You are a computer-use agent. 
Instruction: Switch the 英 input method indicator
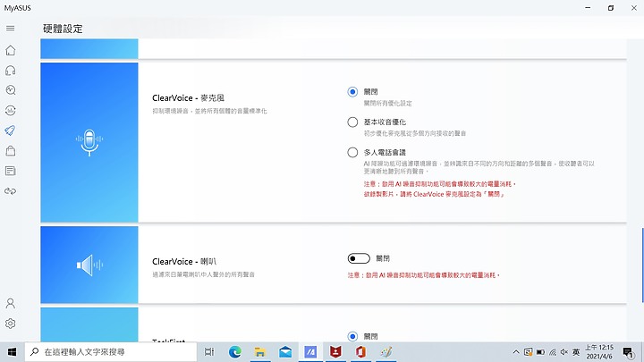576,352
